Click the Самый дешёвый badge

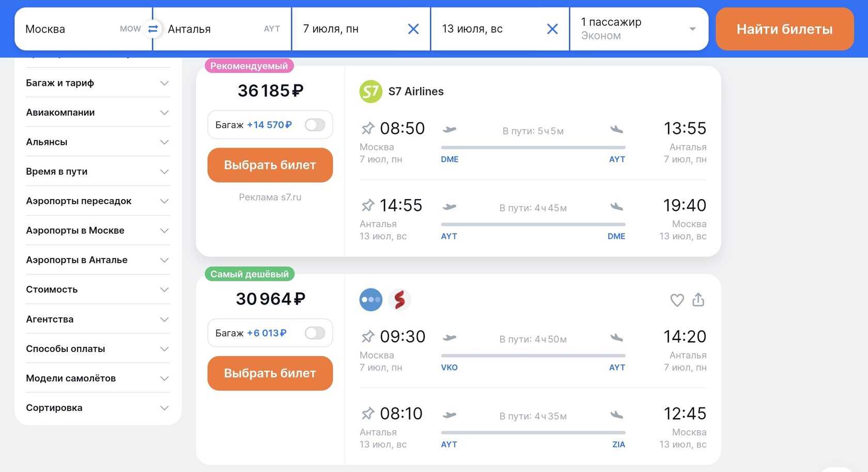pos(250,274)
